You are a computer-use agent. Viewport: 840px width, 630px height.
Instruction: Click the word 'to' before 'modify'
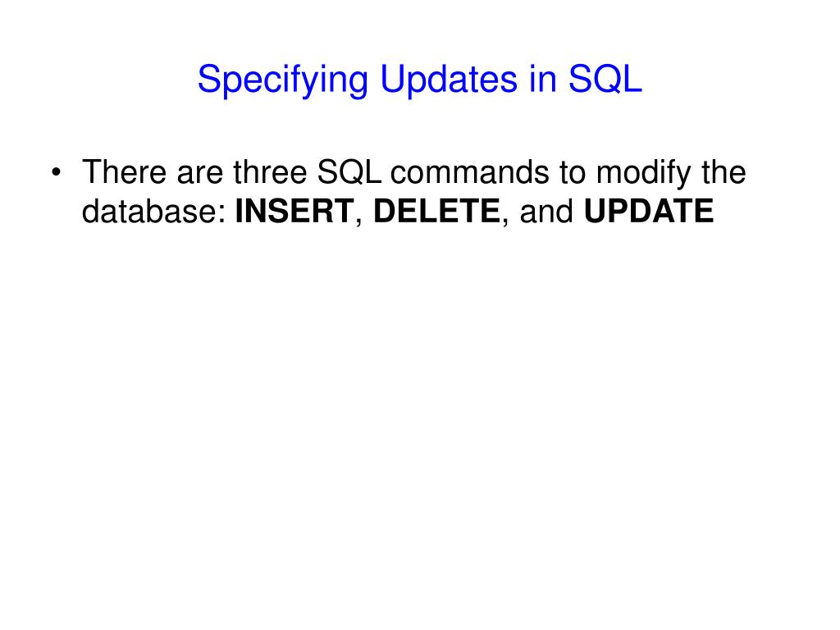coord(573,173)
